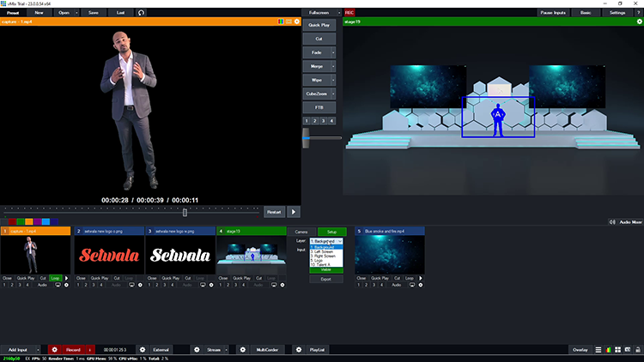Image resolution: width=644 pixels, height=362 pixels.
Task: Click the PlayList gear icon
Action: tap(298, 350)
